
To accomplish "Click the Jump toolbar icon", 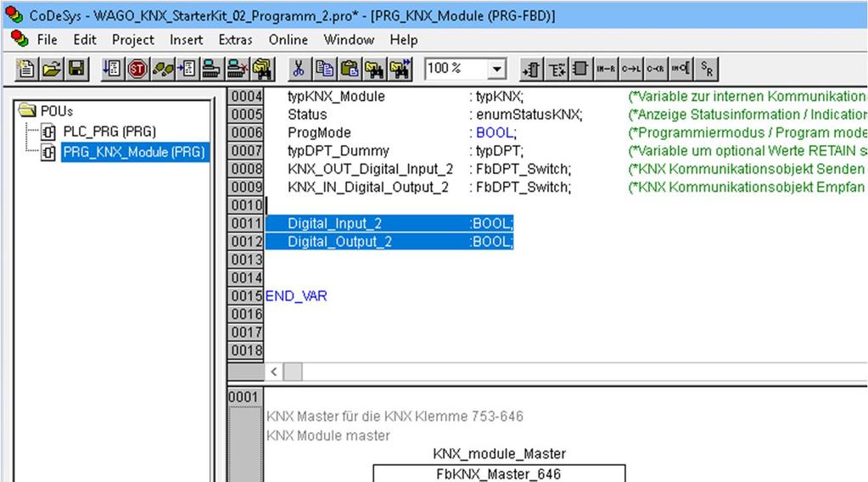I will pyautogui.click(x=630, y=69).
